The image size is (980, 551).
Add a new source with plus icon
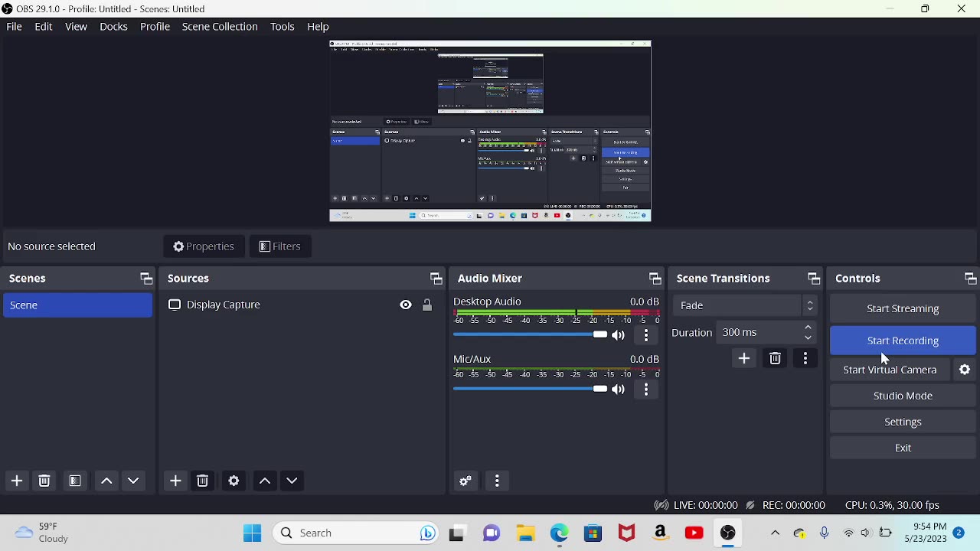[x=175, y=481]
